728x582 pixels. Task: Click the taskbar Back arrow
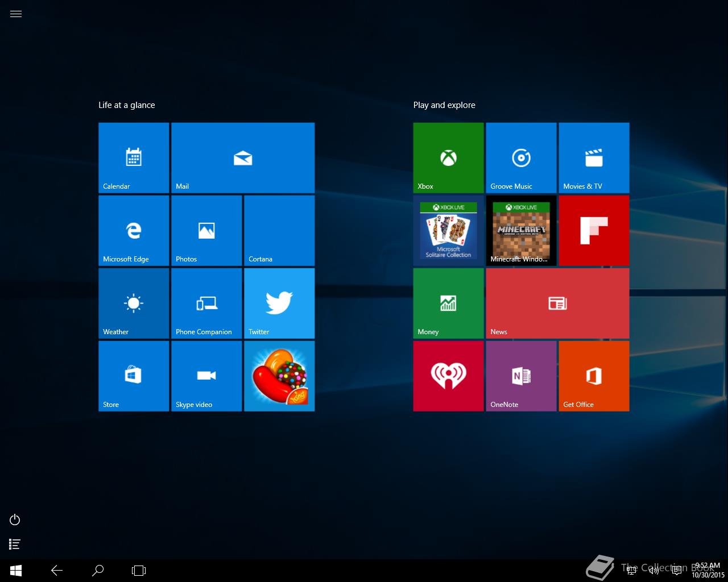click(x=57, y=571)
